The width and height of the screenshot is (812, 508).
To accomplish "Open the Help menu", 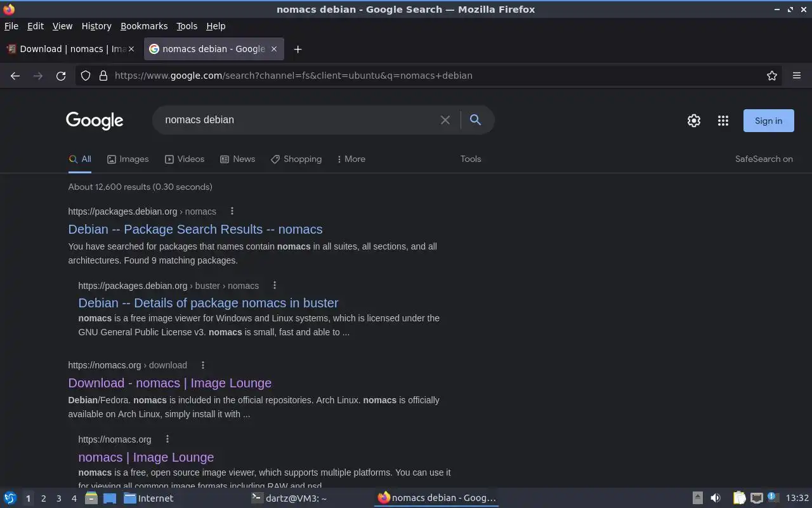I will pos(216,26).
